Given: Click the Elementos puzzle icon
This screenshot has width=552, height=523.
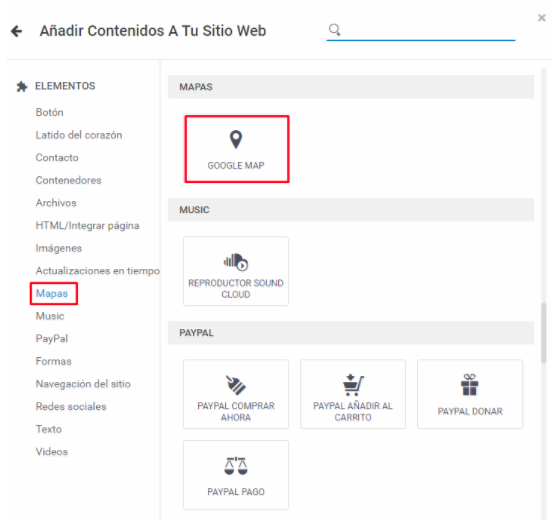Looking at the screenshot, I should 22,86.
